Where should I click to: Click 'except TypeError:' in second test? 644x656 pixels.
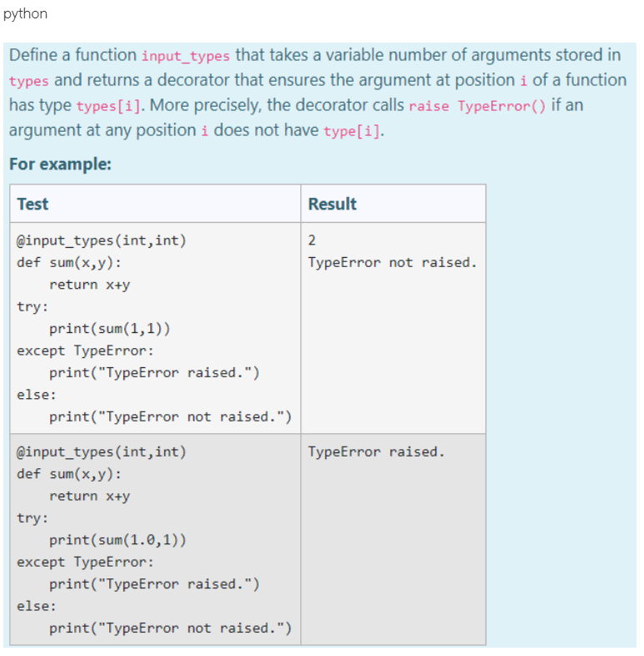(85, 562)
